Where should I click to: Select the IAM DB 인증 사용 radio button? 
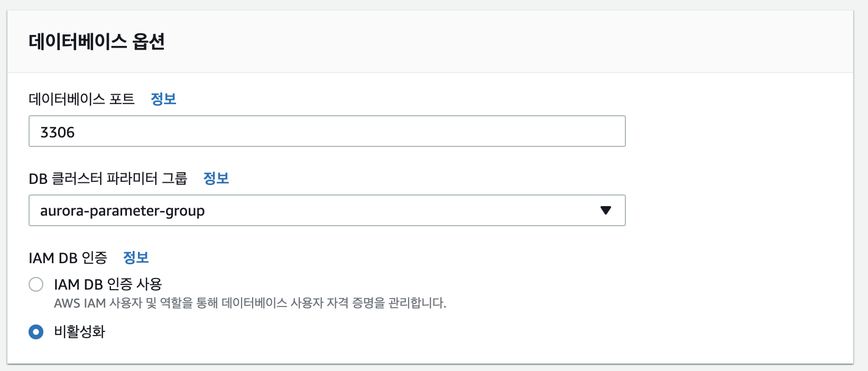(x=36, y=284)
